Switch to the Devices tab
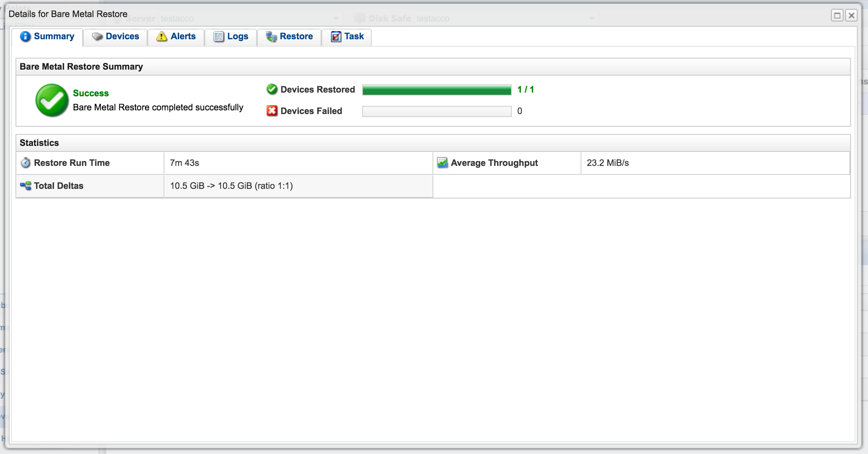The image size is (868, 454). [x=122, y=37]
